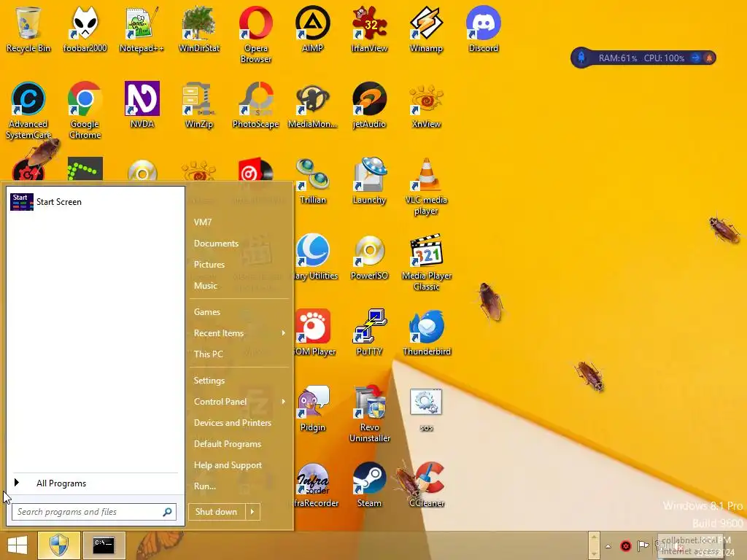Viewport: 747px width, 560px height.
Task: Open the Steam desktop shortcut
Action: coord(369,484)
